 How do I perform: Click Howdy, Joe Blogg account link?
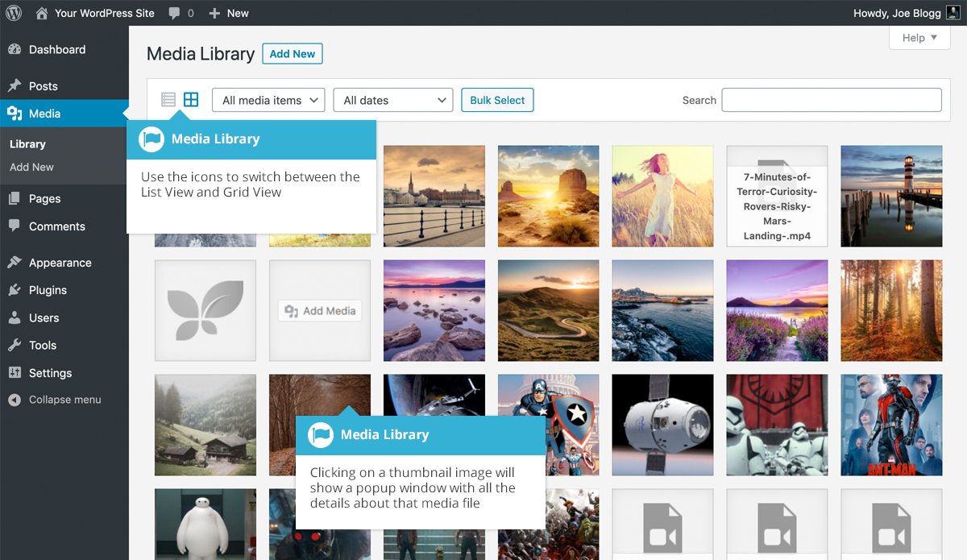click(897, 13)
